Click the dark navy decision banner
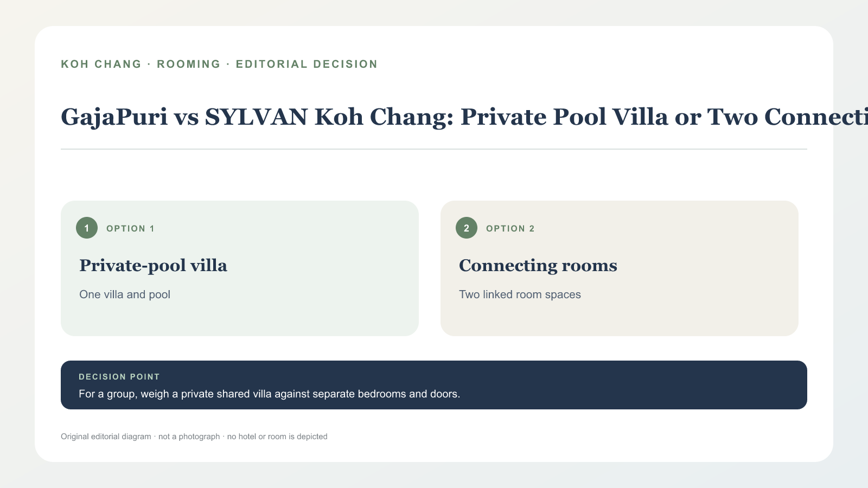Image resolution: width=868 pixels, height=488 pixels. pos(434,385)
